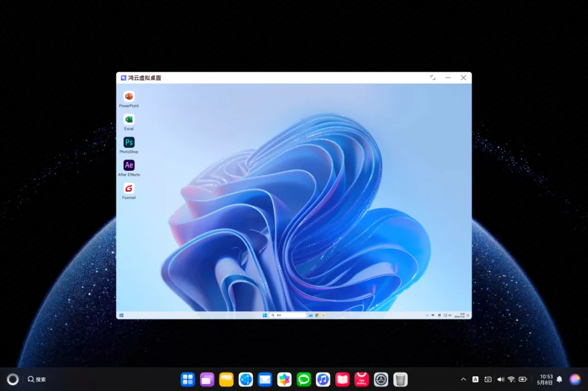Open the Wi-Fi network tray icon
Image resolution: width=588 pixels, height=391 pixels.
[511, 380]
